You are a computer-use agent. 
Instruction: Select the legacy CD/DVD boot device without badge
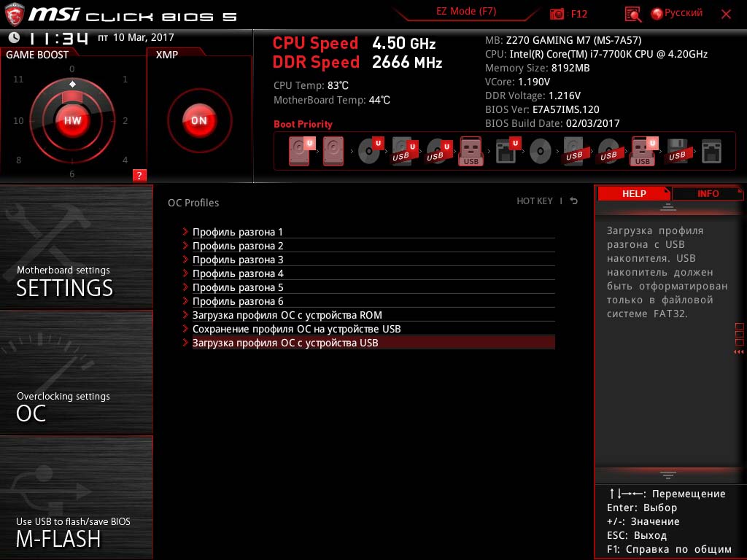point(541,152)
